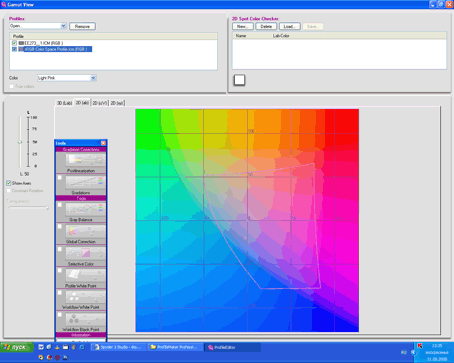The image size is (454, 363).
Task: Open the Workflow White Point tool
Action: tap(85, 297)
